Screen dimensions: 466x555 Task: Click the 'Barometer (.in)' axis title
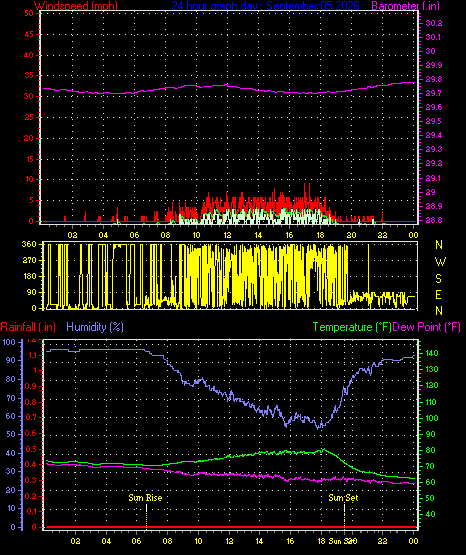pos(406,6)
